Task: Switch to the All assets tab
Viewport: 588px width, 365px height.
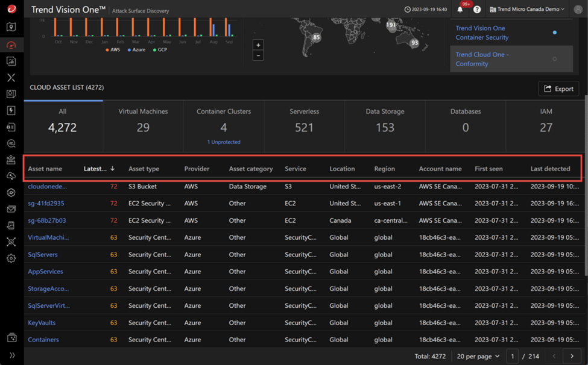Action: tap(63, 126)
